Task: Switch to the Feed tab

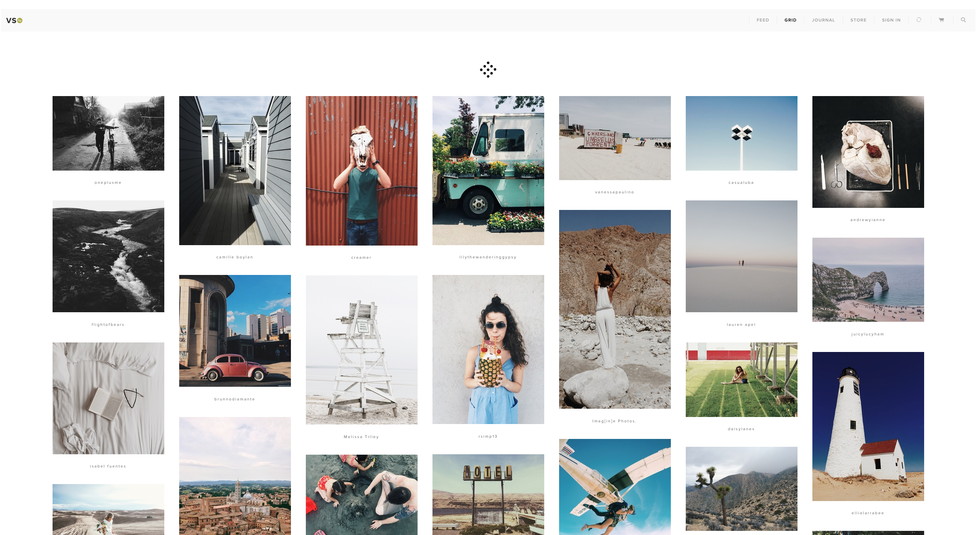Action: [762, 20]
